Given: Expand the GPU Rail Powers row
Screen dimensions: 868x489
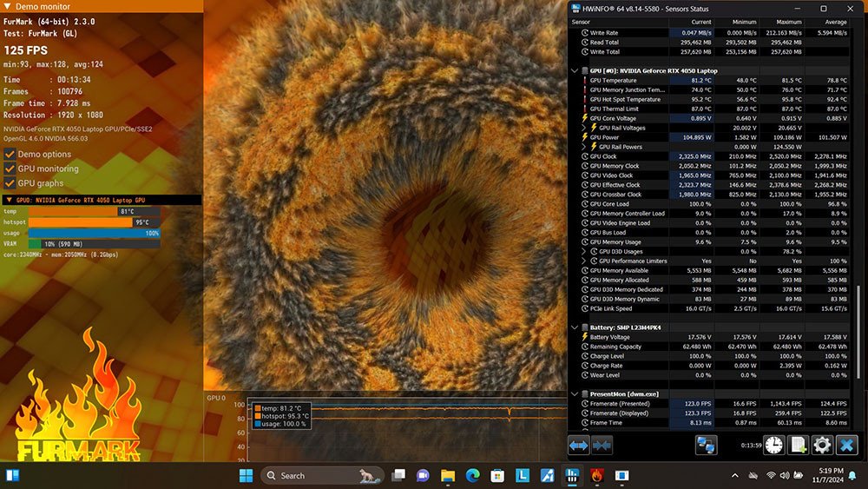Looking at the screenshot, I should (x=583, y=147).
